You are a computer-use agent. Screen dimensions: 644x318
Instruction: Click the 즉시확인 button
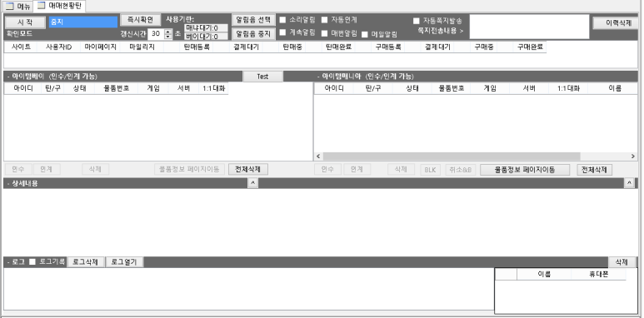141,20
